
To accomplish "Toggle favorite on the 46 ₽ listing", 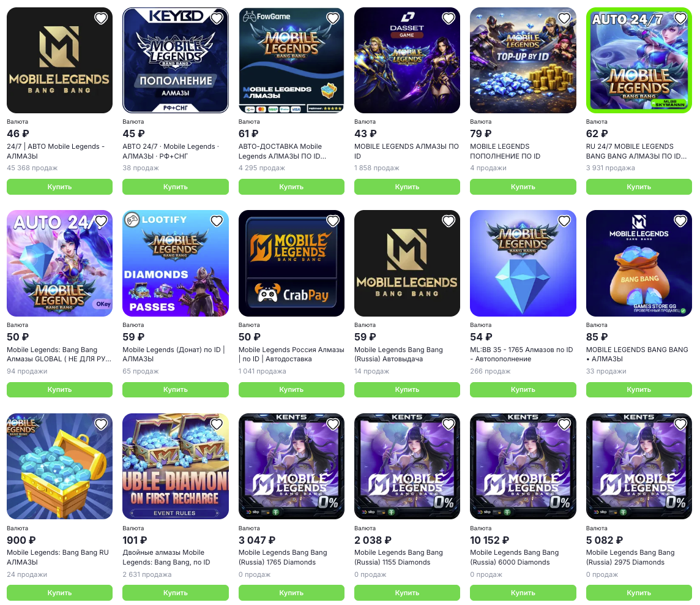I will tap(101, 18).
